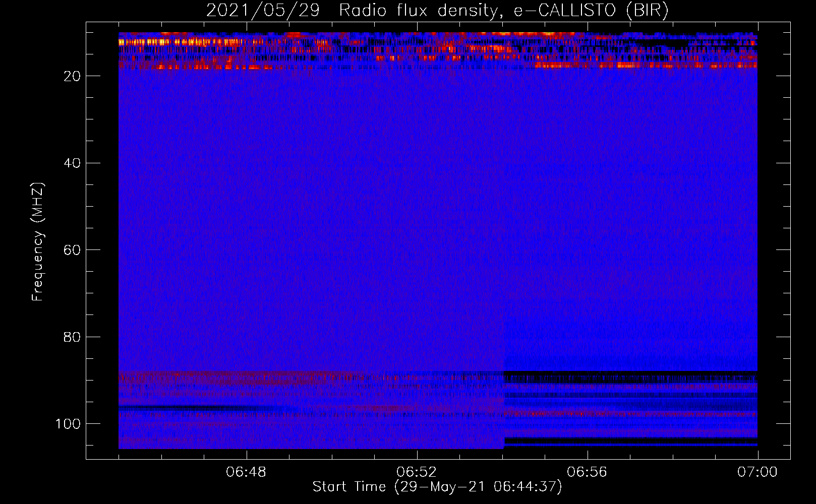The height and width of the screenshot is (504, 816).
Task: Click the 'Start Time (29-May-21 06:44:37)' label
Action: (437, 487)
